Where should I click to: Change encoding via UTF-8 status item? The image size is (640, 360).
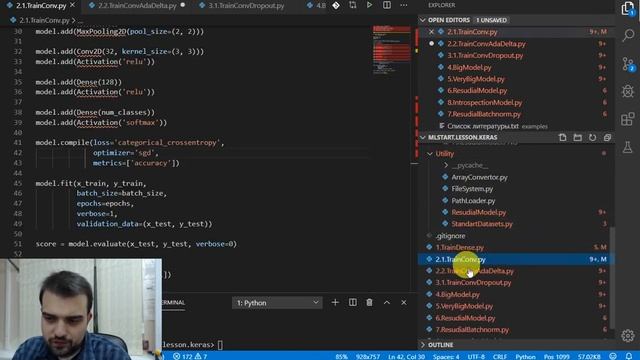click(x=476, y=356)
